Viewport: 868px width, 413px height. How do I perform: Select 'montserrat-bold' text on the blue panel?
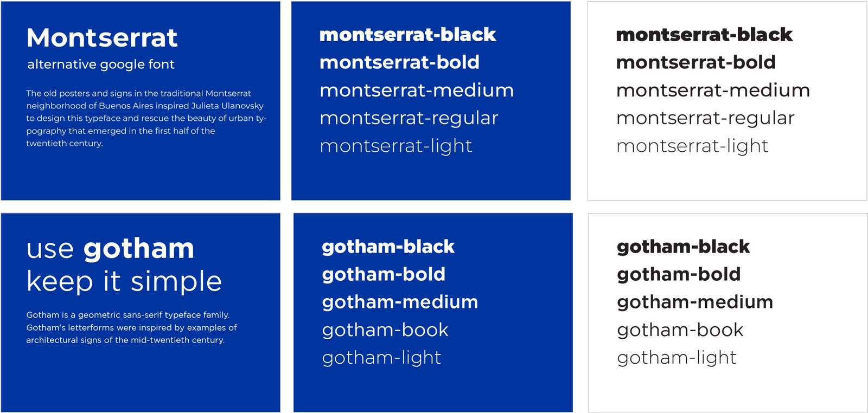tap(399, 62)
